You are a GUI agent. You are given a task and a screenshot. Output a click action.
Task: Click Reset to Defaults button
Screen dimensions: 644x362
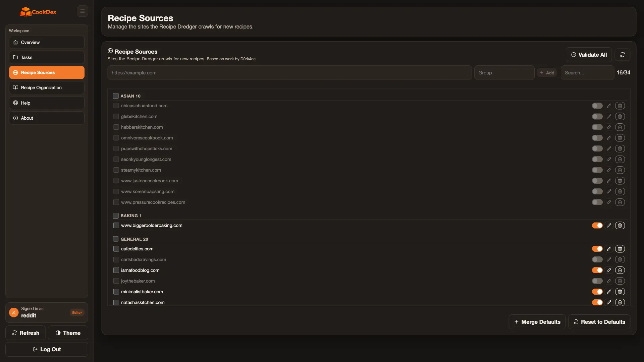coord(599,322)
